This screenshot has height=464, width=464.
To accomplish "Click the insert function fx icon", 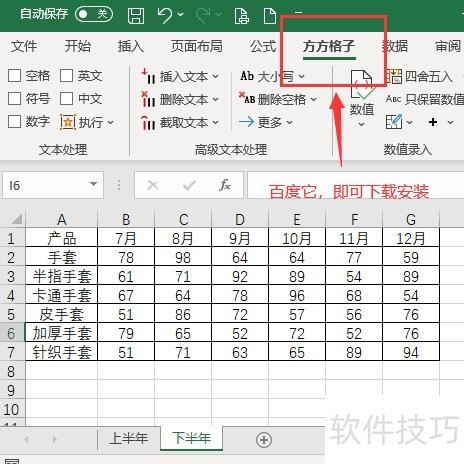I will click(x=225, y=185).
